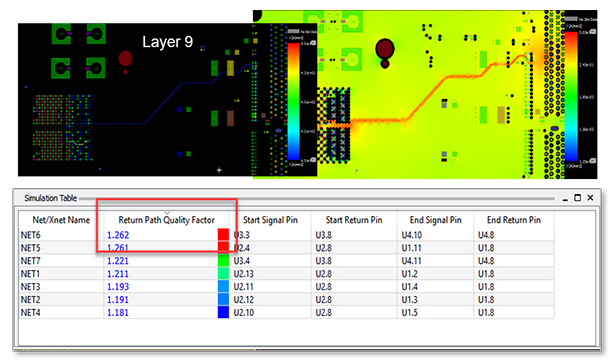Select the green swatch next to NET7

coord(223,260)
